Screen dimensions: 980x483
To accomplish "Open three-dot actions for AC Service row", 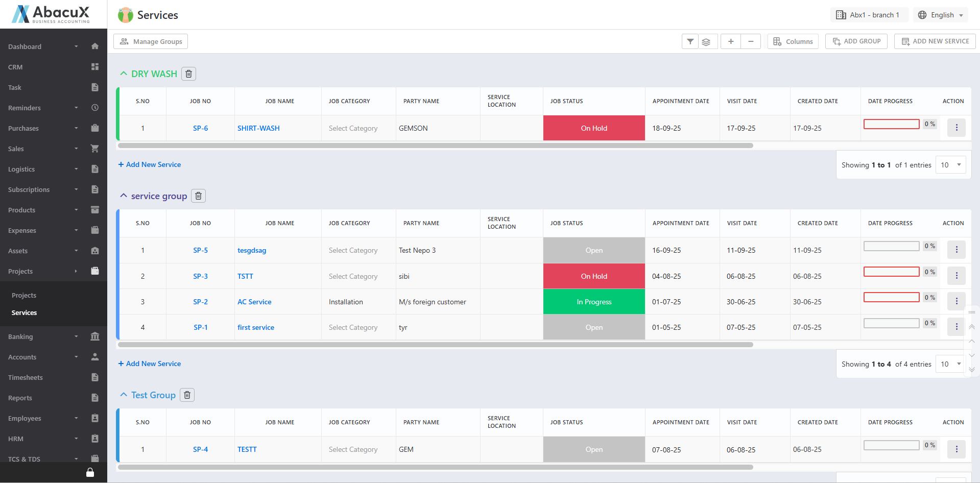I will point(956,301).
